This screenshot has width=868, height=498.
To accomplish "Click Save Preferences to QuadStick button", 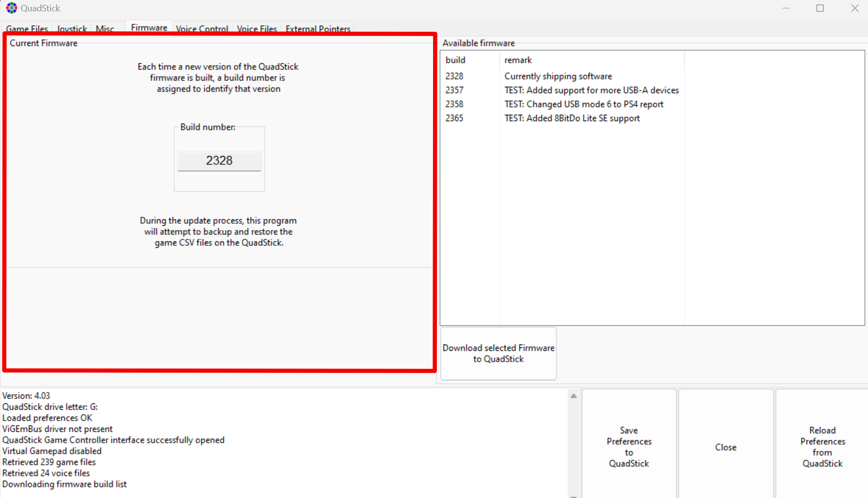I will point(629,446).
